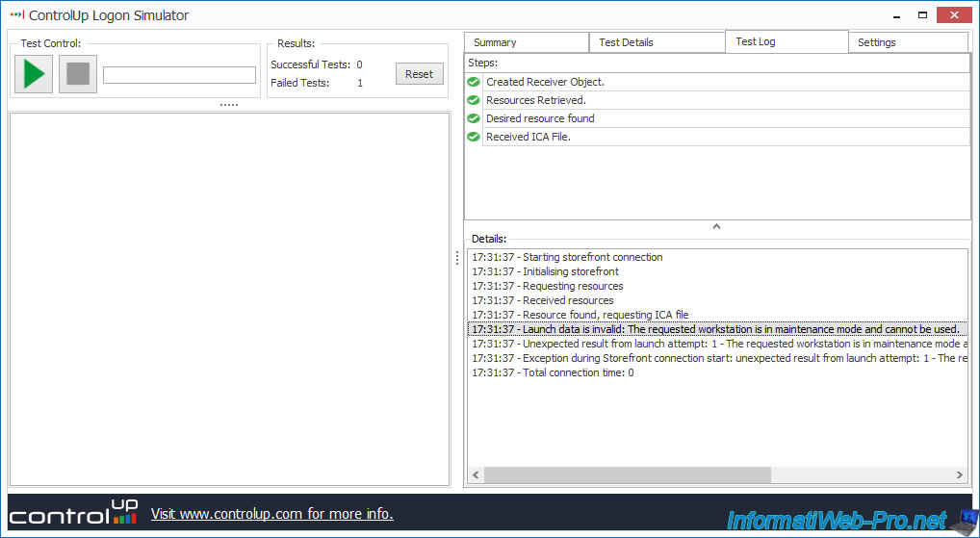Click the horizontal dots splitter under Test Control
Screen dimensions: 980x538
click(x=229, y=105)
